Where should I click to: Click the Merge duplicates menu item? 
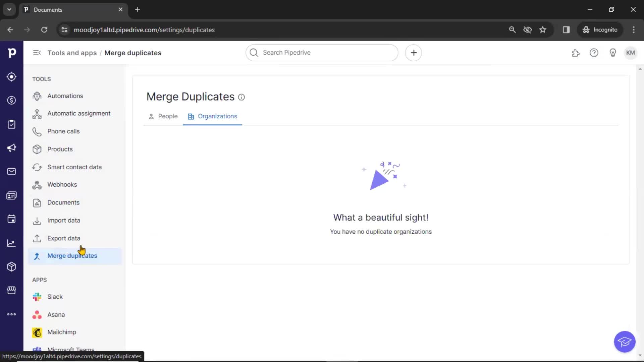coord(72,255)
